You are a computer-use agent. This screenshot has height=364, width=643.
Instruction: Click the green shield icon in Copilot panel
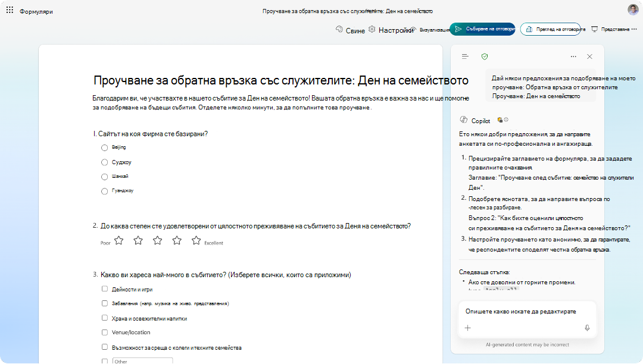(485, 57)
